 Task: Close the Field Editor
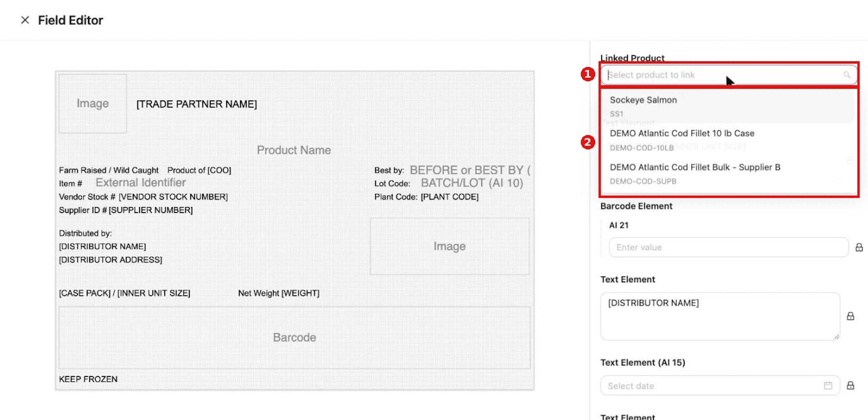[x=25, y=20]
